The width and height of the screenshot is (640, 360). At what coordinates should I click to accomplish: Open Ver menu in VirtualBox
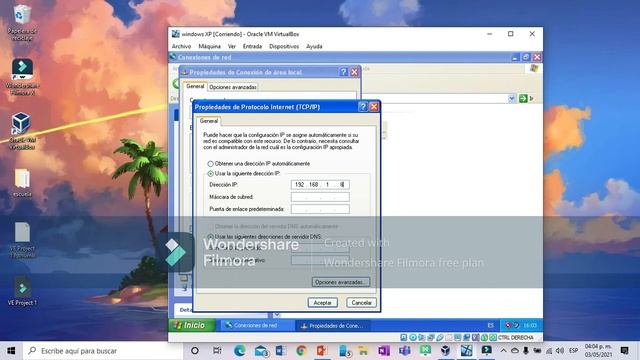[232, 47]
